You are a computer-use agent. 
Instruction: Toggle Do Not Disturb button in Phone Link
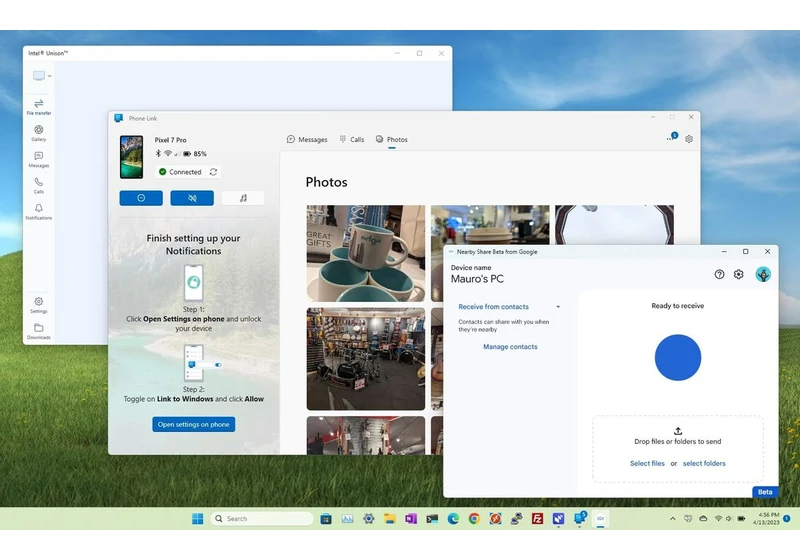click(x=141, y=198)
